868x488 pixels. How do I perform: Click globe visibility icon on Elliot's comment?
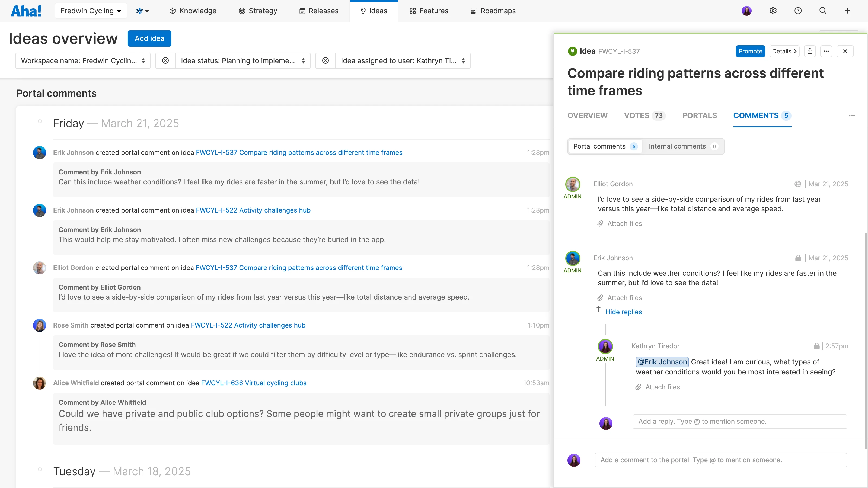(797, 184)
